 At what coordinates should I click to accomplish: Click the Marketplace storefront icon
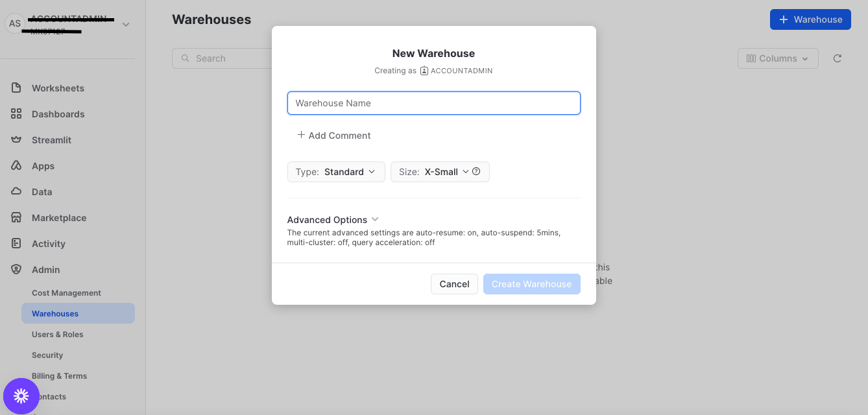16,218
